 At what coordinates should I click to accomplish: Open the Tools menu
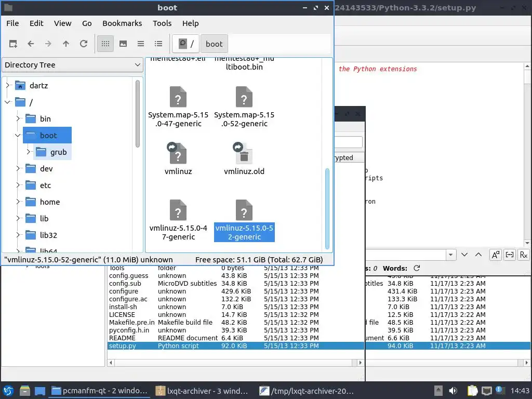pos(162,23)
